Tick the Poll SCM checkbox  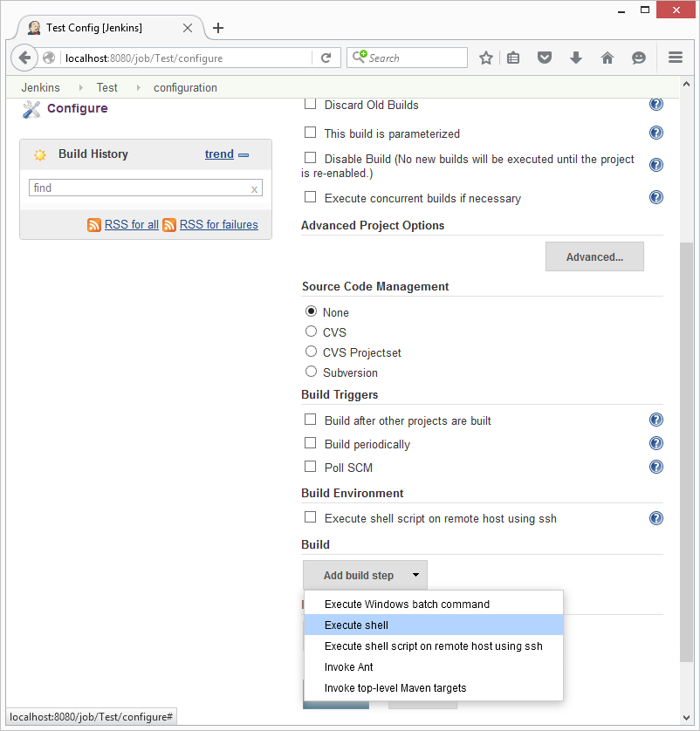[310, 466]
